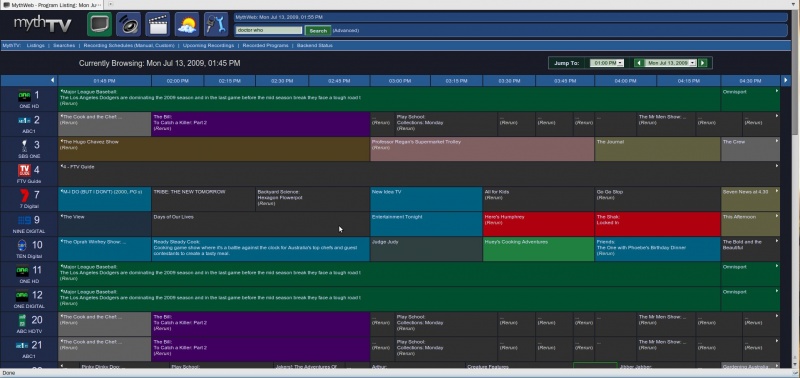This screenshot has height=378, width=800.
Task: Open the TV section icon
Action: click(x=99, y=24)
